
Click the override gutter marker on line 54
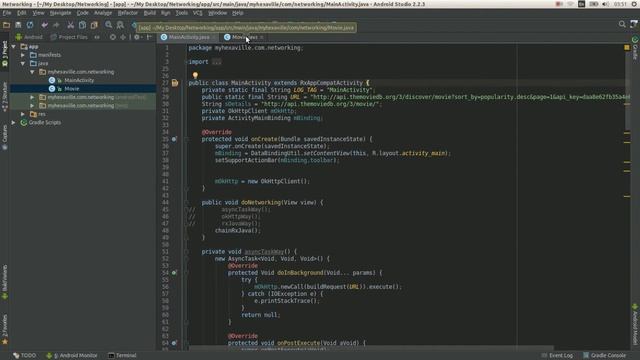click(x=174, y=273)
